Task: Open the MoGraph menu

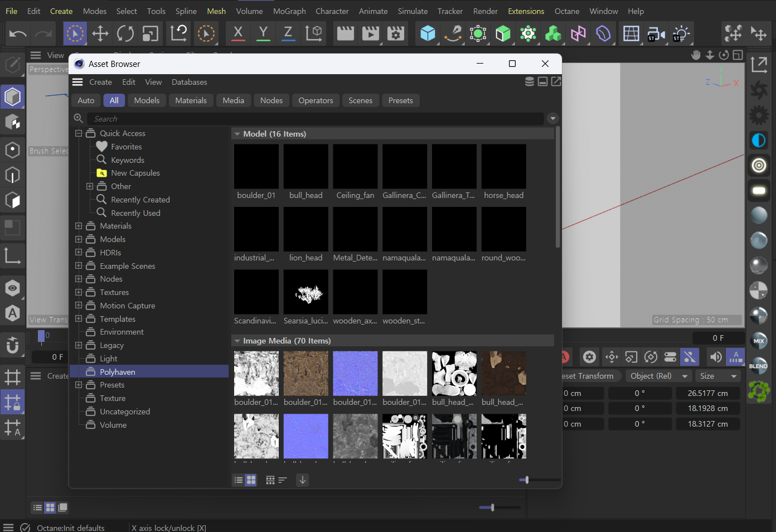Action: tap(289, 11)
